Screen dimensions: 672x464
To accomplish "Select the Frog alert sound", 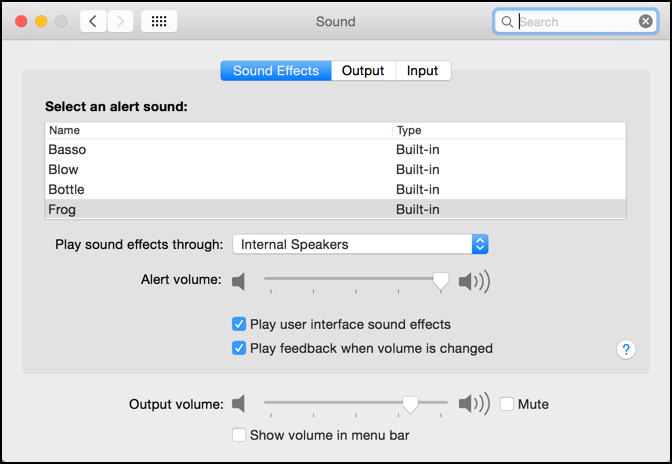I will (335, 210).
